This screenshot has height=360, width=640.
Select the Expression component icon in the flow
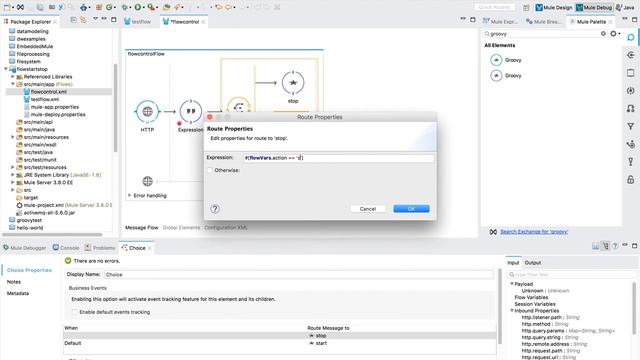tap(190, 111)
